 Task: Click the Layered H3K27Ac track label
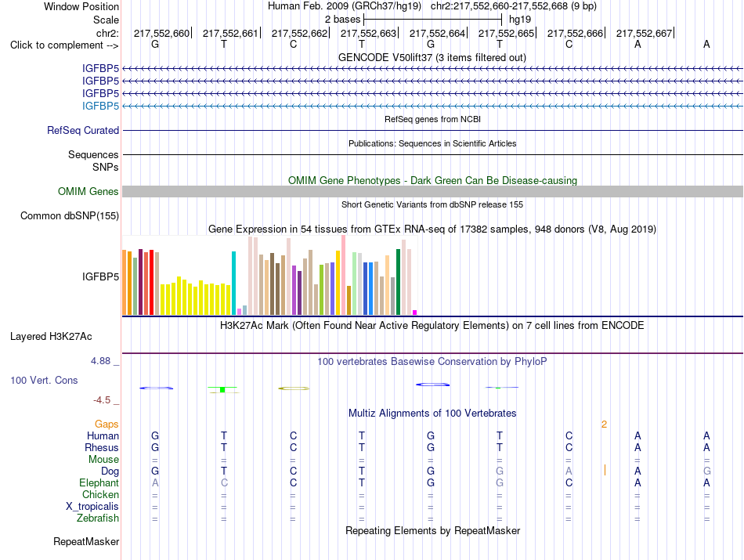coord(51,337)
